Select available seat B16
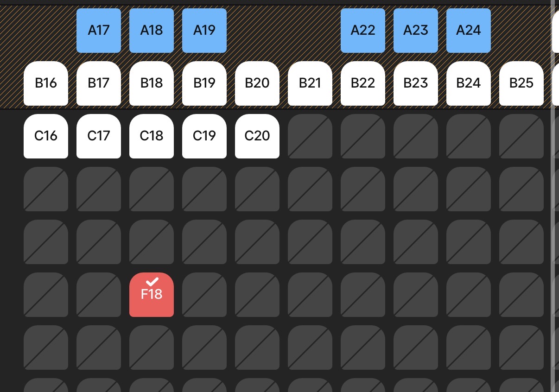Screen dimensions: 559x392 point(46,83)
